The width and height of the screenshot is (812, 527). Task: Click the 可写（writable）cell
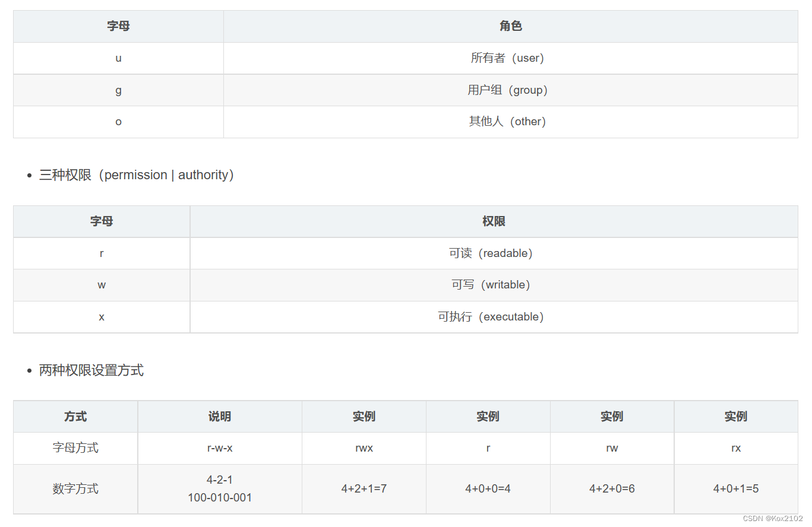[x=494, y=285]
